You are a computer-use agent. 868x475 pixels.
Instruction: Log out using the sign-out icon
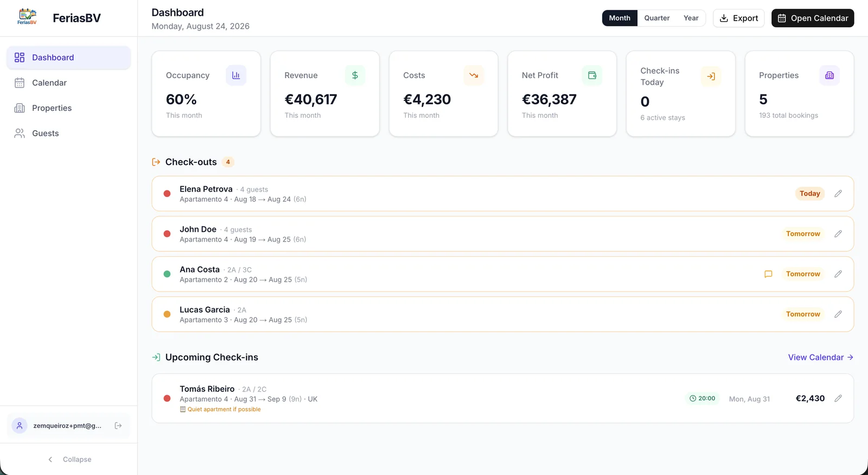(x=118, y=426)
